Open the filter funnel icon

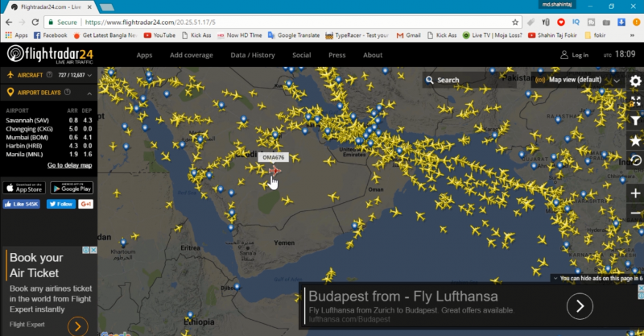click(x=635, y=121)
